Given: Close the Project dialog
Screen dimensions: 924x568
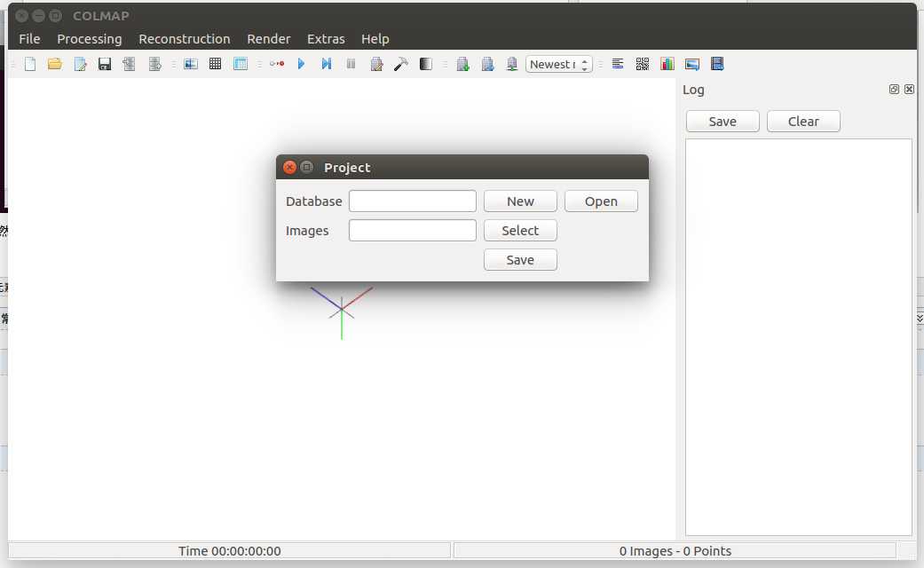Looking at the screenshot, I should (289, 168).
